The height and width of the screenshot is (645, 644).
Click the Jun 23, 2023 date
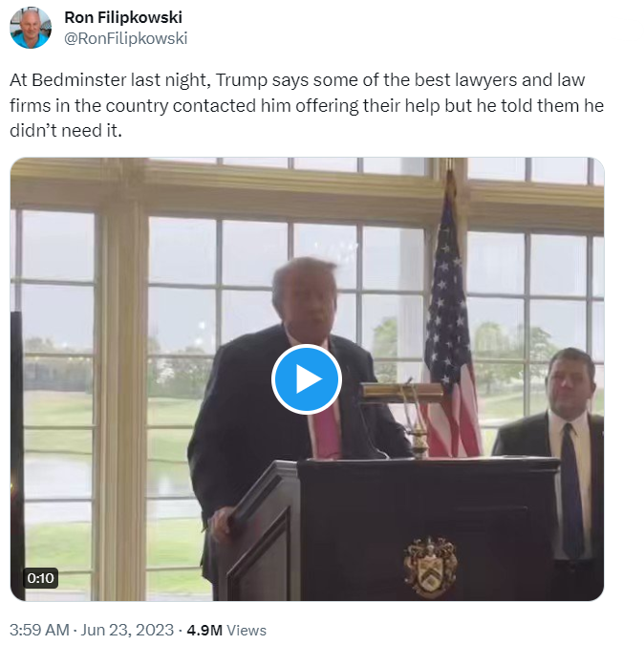pyautogui.click(x=127, y=630)
